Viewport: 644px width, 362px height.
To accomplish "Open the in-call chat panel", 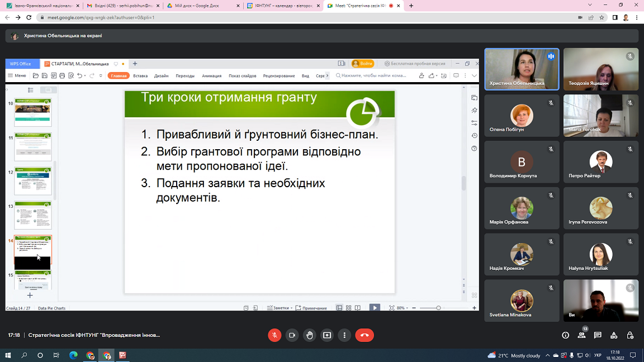I will pyautogui.click(x=598, y=335).
